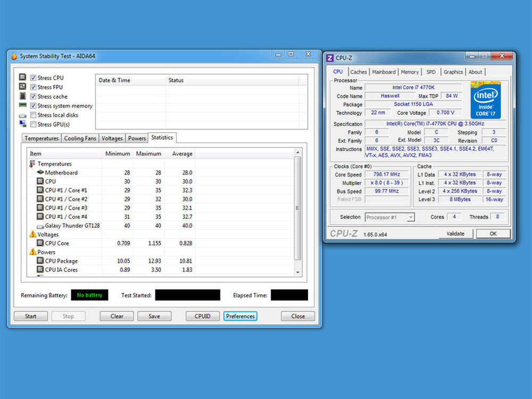Click the Date & Time column header
Image resolution: width=532 pixels, height=399 pixels.
[x=131, y=80]
